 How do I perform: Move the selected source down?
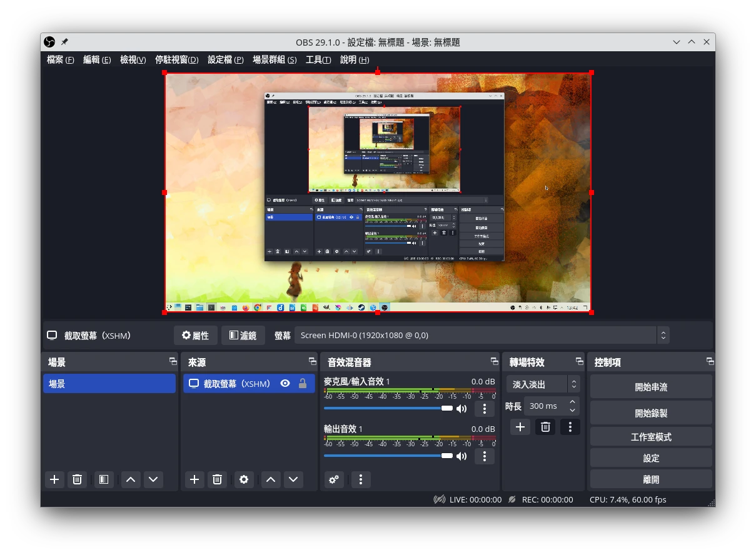293,479
